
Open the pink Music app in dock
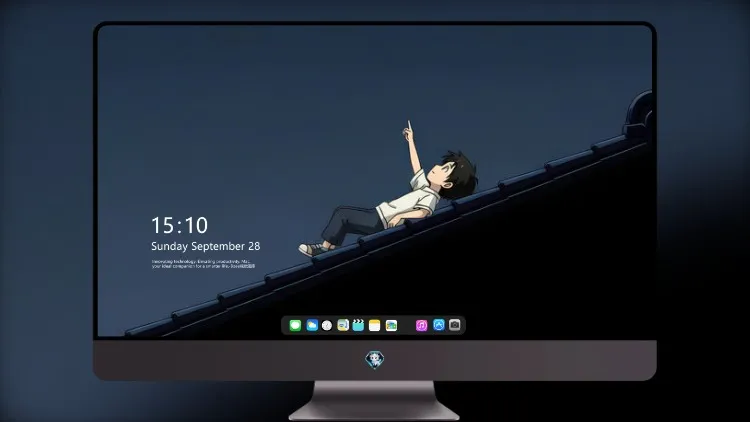tap(421, 325)
